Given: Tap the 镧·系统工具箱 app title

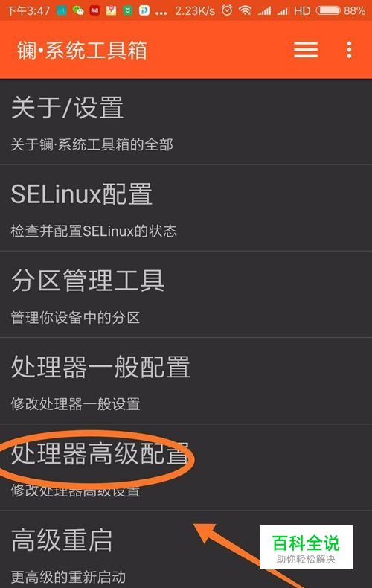Looking at the screenshot, I should [x=82, y=51].
